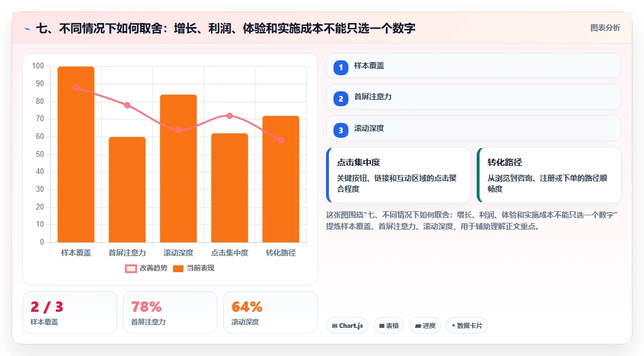
Task: Click the 当前表现 legend text
Action: click(x=201, y=268)
